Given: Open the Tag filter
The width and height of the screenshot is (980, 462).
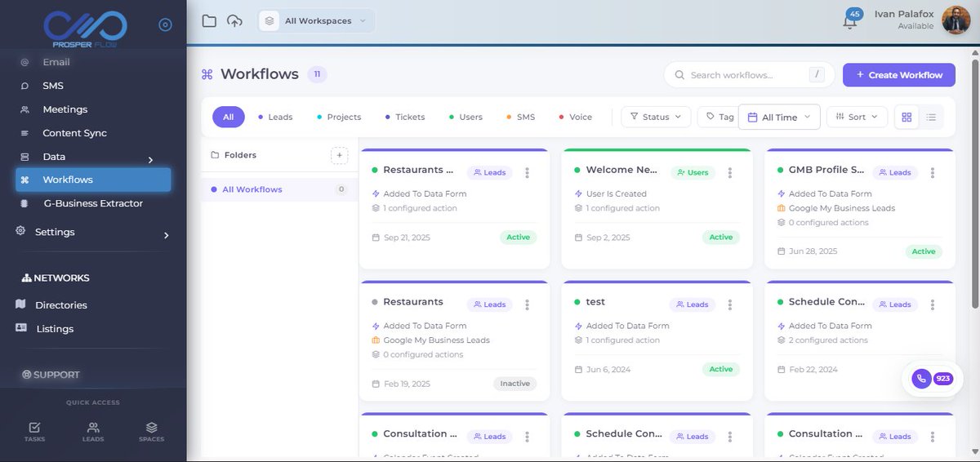Looking at the screenshot, I should click(x=719, y=118).
